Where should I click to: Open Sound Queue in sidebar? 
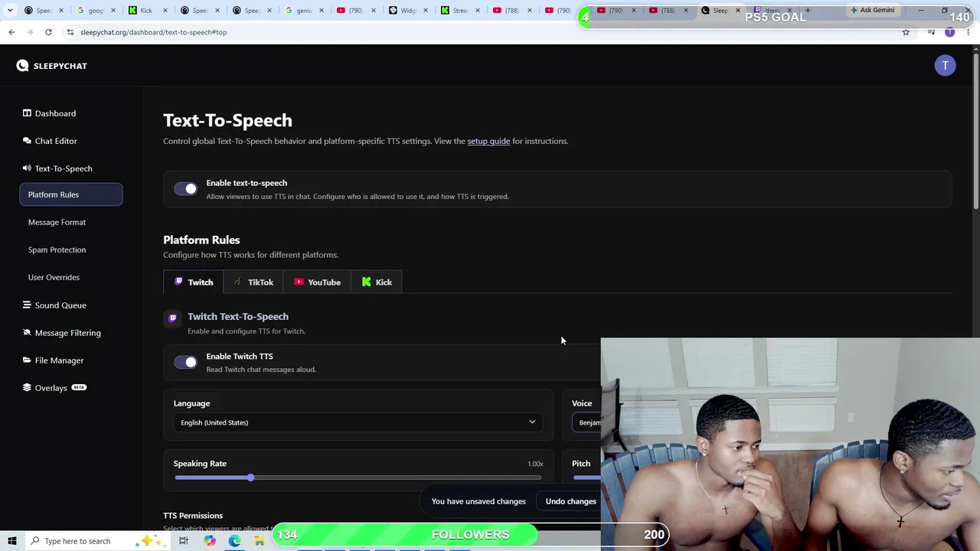tap(60, 305)
